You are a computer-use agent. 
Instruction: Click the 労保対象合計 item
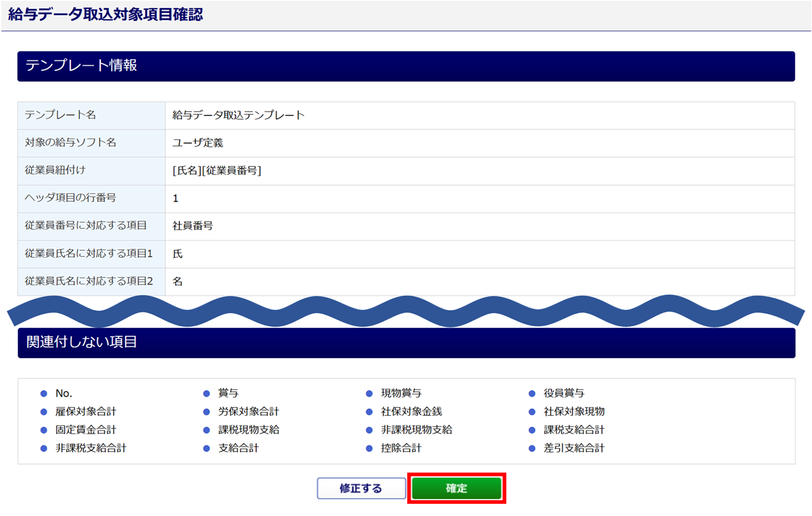click(249, 411)
